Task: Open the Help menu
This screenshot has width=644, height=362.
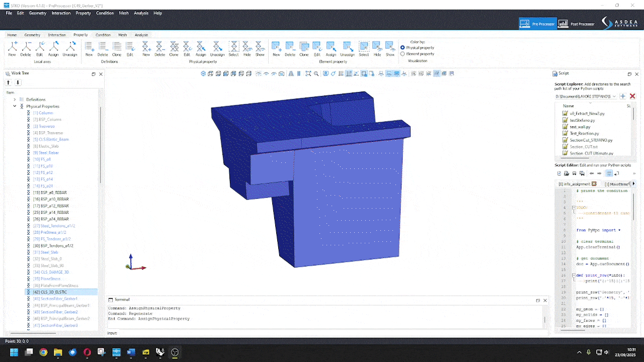Action: (157, 13)
